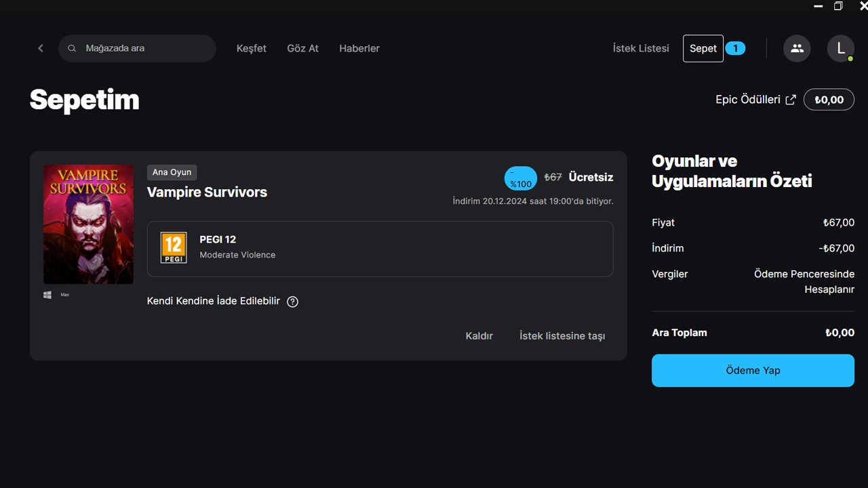
Task: Open the Keşfet tab
Action: pyautogui.click(x=252, y=49)
